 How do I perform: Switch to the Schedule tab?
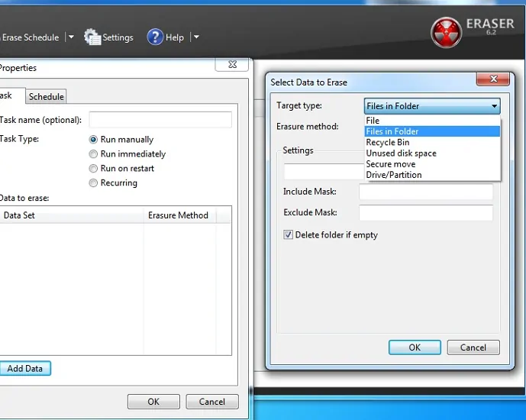(x=47, y=97)
